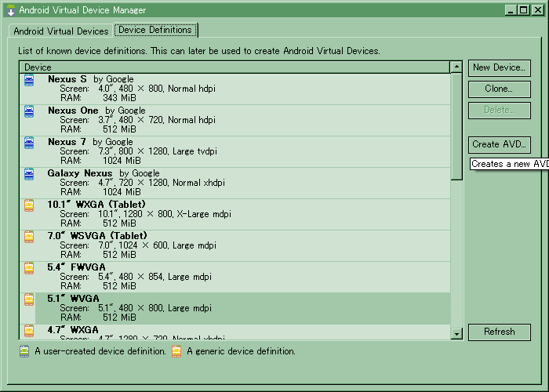Click the scrollbar up arrow
The image size is (549, 392).
(x=456, y=67)
